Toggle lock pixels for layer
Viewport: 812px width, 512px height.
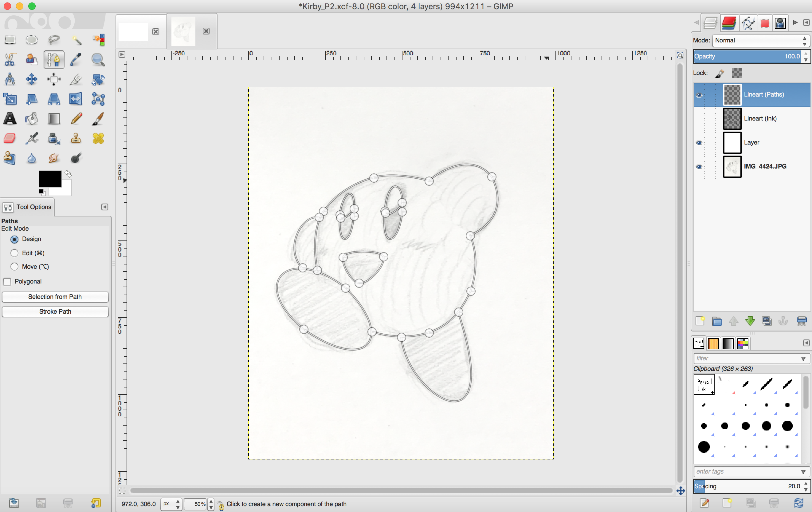720,73
